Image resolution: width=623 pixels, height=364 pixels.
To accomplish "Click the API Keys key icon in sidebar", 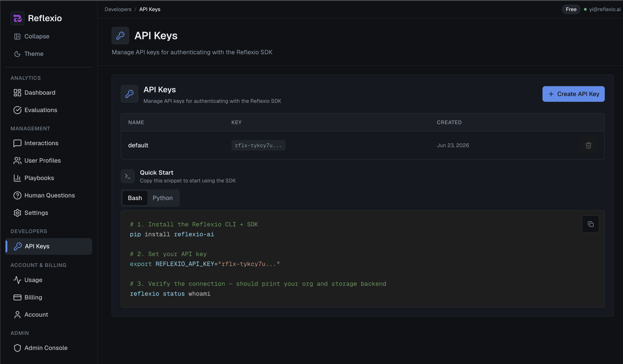I will (x=18, y=246).
